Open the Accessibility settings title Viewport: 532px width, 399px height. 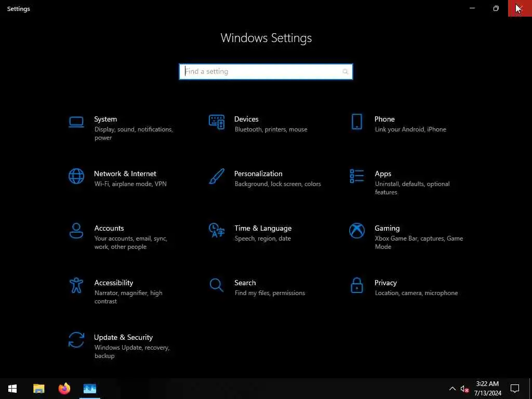114,283
